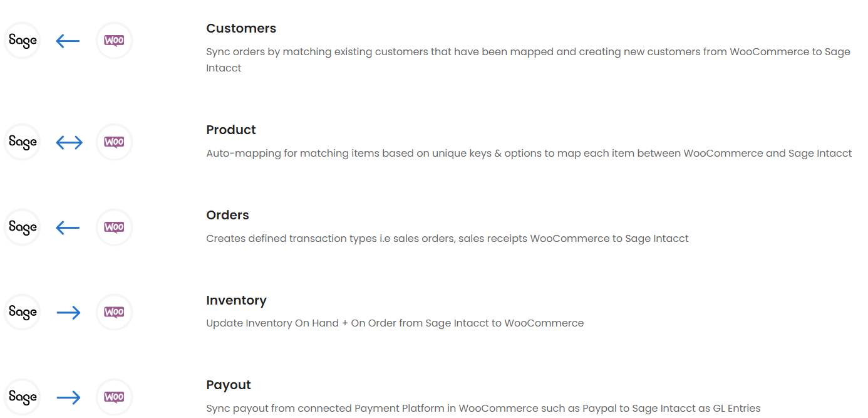Click the Sage logo in Orders row
Image resolution: width=868 pixels, height=418 pixels.
pyautogui.click(x=23, y=227)
